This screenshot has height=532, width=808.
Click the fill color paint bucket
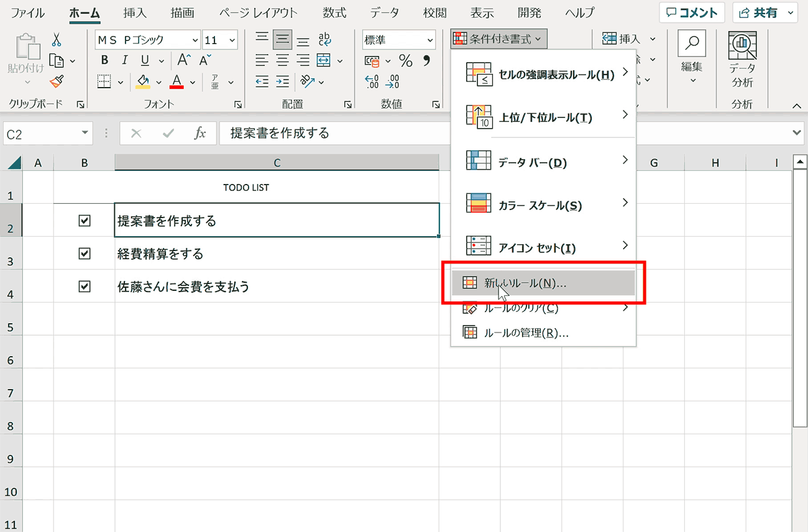[143, 81]
